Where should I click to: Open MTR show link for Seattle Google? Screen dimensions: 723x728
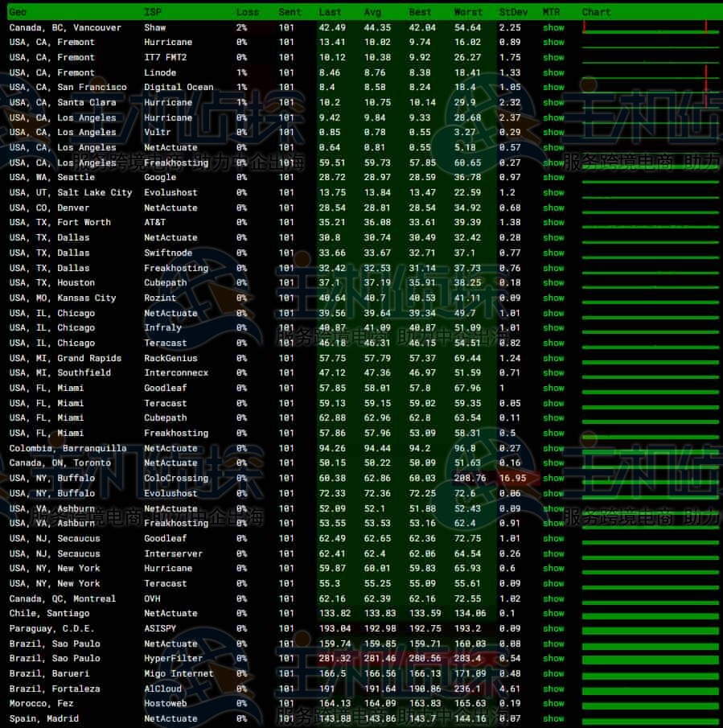553,178
